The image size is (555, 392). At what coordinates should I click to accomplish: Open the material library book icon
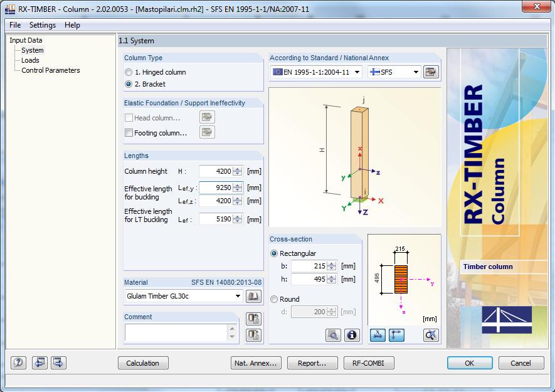[x=253, y=296]
